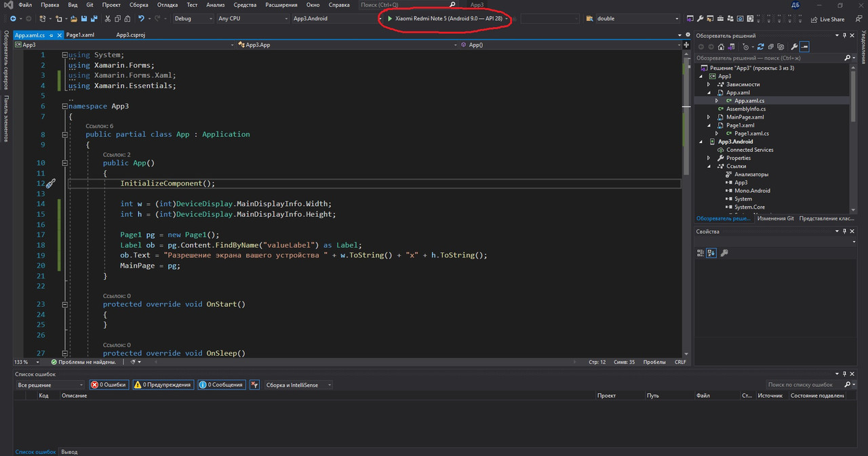Select Page1.xaml.cs in Solution Explorer
Screen dimensions: 868x456
coord(751,133)
